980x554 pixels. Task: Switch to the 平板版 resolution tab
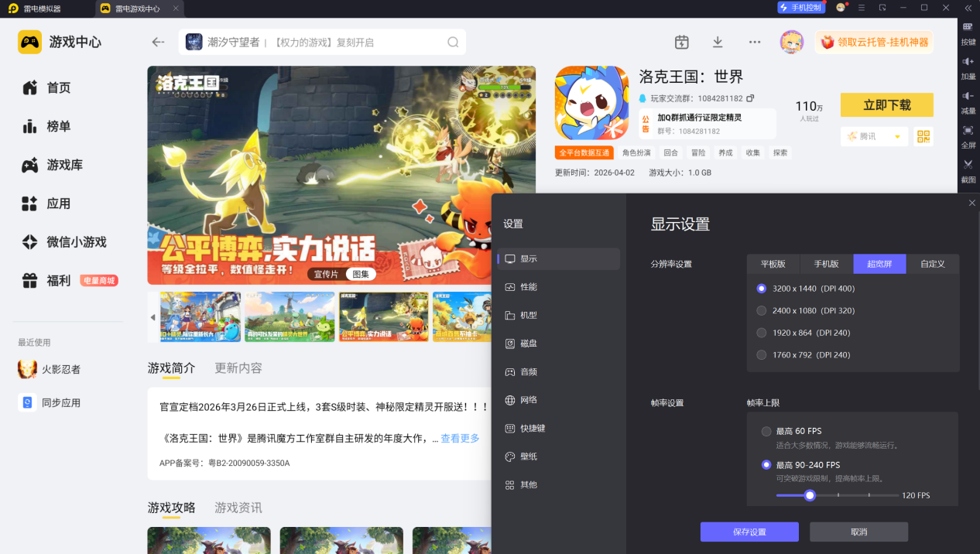click(x=773, y=264)
